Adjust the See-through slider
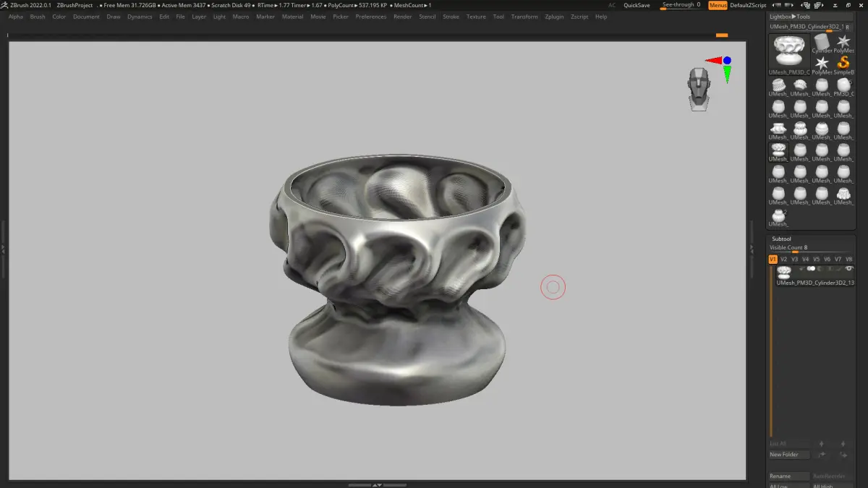This screenshot has height=488, width=868. pos(680,5)
